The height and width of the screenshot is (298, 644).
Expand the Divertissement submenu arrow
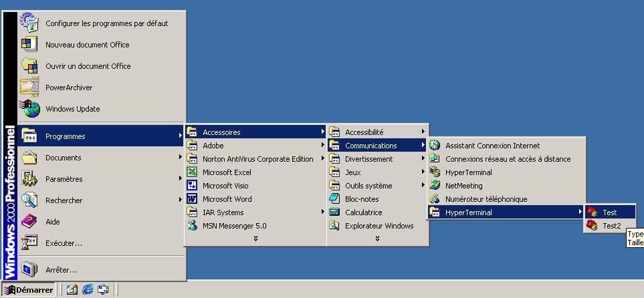pos(423,158)
